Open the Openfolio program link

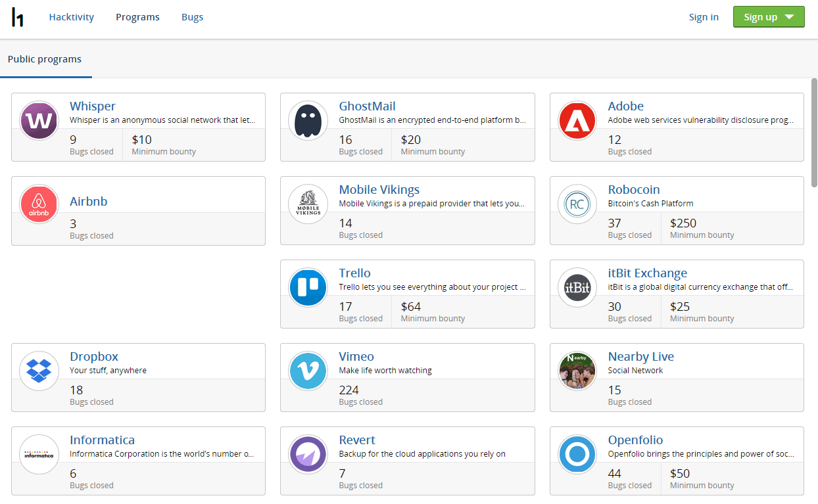pyautogui.click(x=635, y=440)
